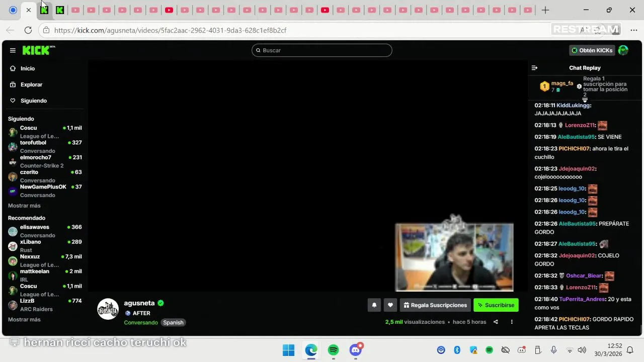Image resolution: width=644 pixels, height=362 pixels.
Task: Click the Bluetooth tray icon
Action: click(457, 350)
